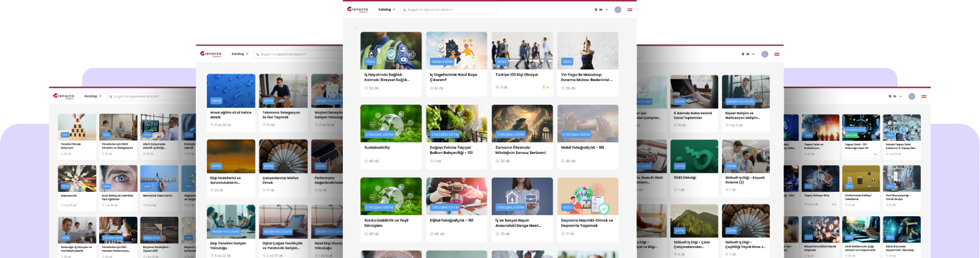Click the enocta logo in the center window
The width and height of the screenshot is (980, 258).
pos(358,9)
